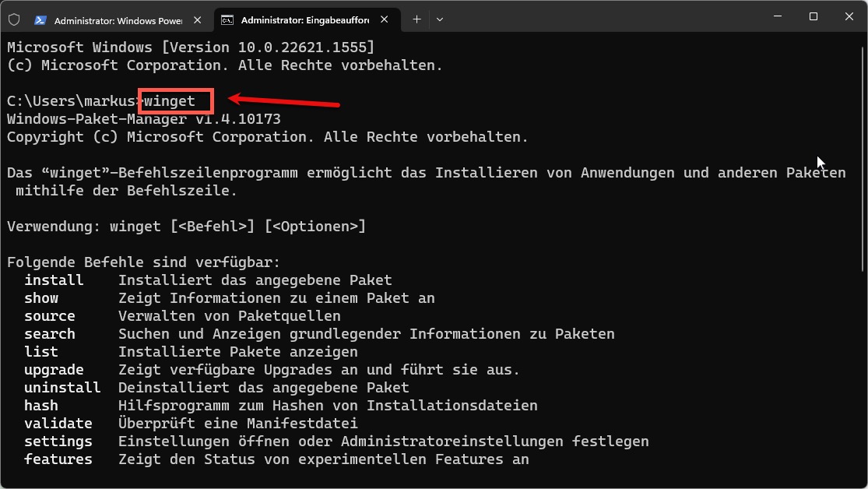
Task: Click the settings command entry
Action: (x=58, y=441)
